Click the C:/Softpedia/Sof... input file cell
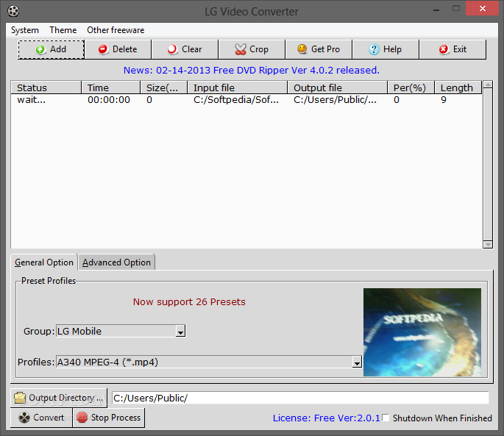504x436 pixels. 236,100
